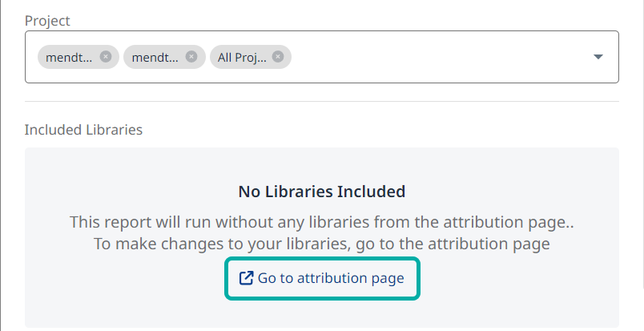Remove the "All Proj..." chip
The width and height of the screenshot is (644, 331).
(x=278, y=57)
